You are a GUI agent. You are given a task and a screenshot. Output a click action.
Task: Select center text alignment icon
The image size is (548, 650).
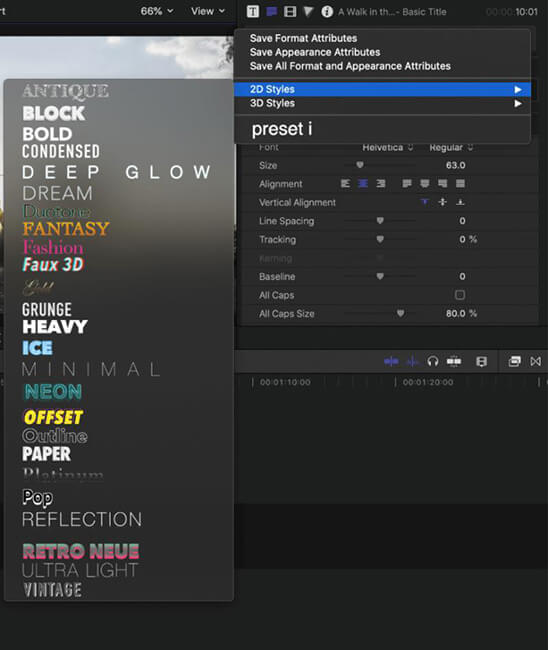tap(363, 183)
